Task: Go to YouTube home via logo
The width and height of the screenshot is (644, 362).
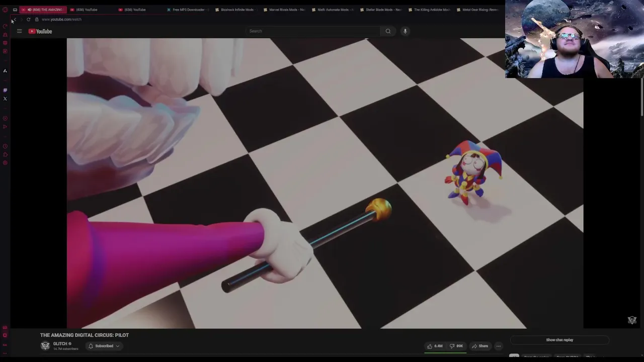Action: pos(40,31)
